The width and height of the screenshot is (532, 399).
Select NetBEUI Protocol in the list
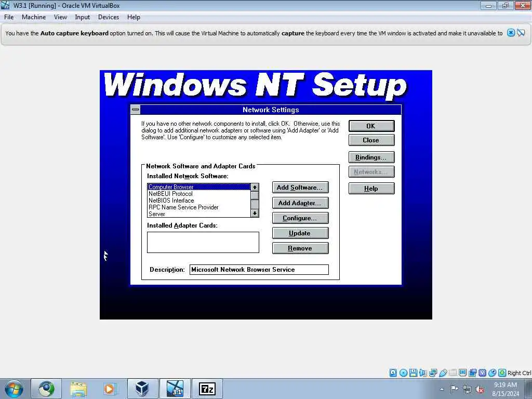tap(199, 194)
